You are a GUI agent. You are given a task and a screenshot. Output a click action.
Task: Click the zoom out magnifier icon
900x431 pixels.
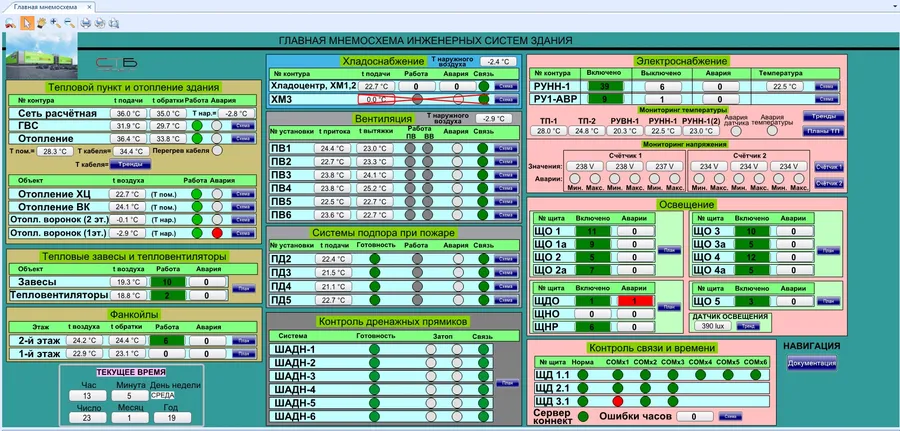68,21
